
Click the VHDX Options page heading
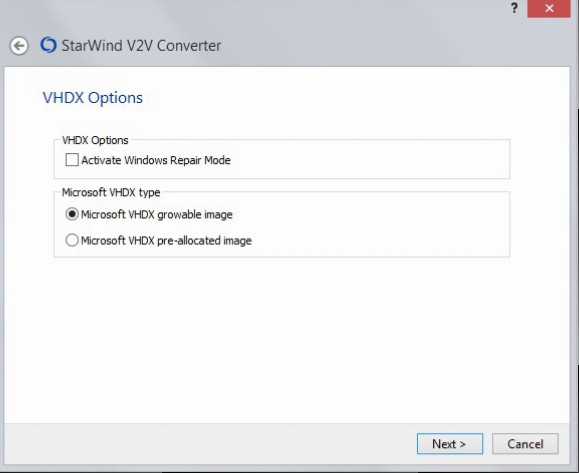(x=93, y=98)
